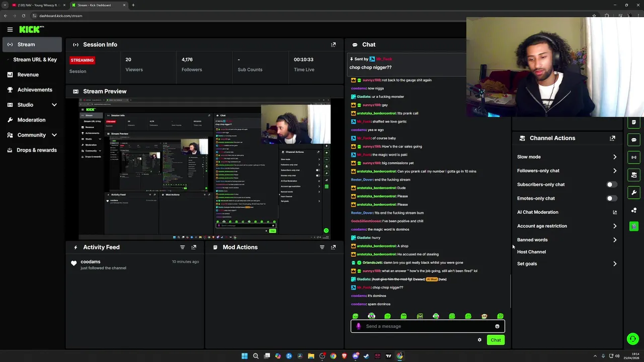The image size is (644, 362).
Task: Toggle channel actions widget in right rail
Action: 634,175
